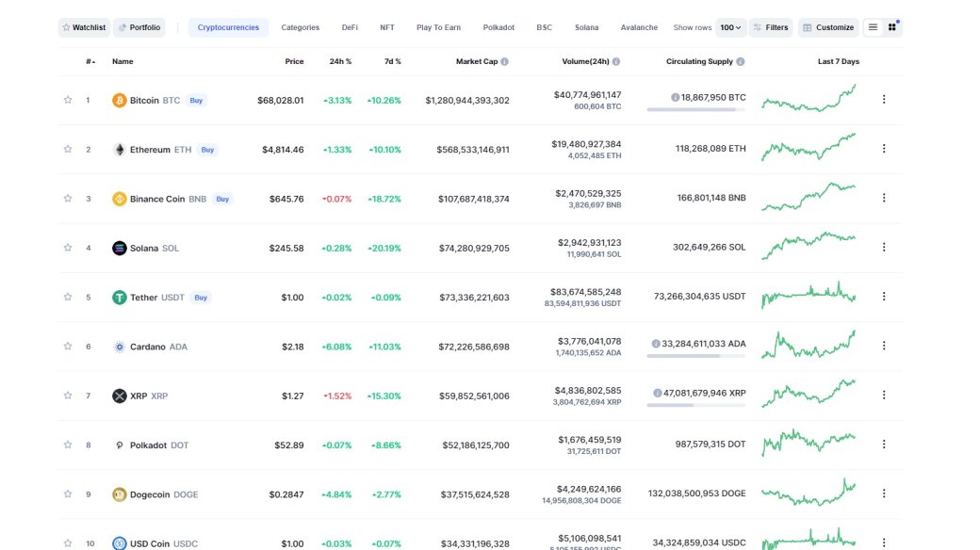
Task: Switch to list view layout icon
Action: tap(874, 27)
